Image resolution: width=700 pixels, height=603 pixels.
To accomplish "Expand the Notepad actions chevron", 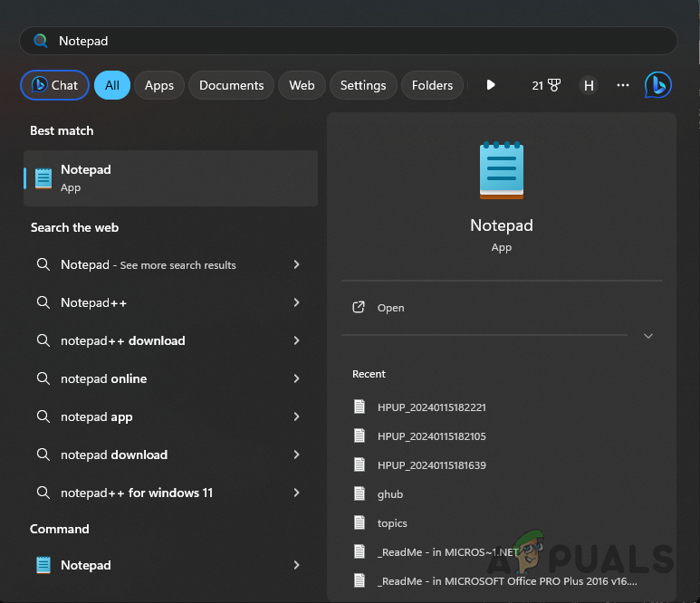I will pyautogui.click(x=647, y=336).
